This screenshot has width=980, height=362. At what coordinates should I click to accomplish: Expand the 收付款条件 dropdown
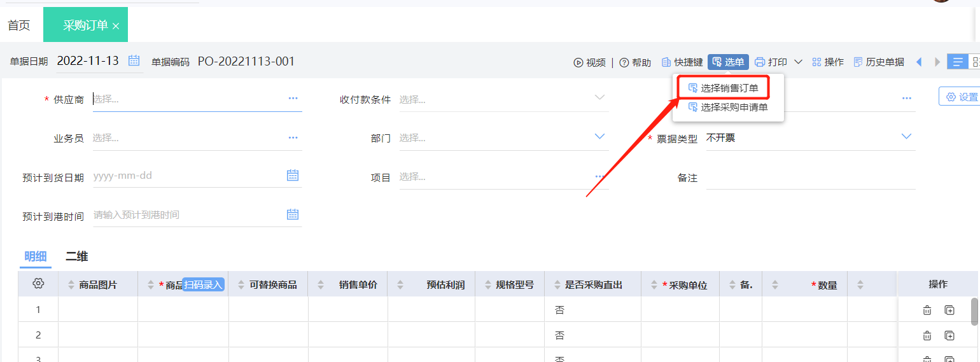point(599,98)
